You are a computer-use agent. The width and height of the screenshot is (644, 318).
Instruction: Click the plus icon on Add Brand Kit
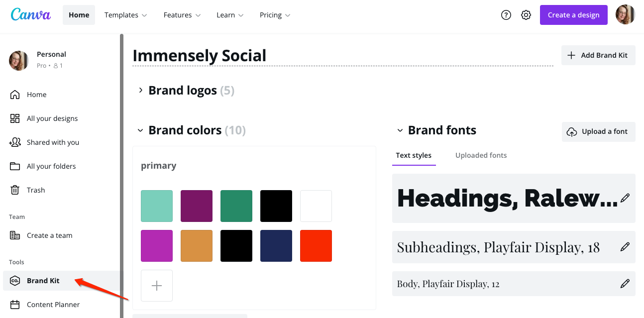(571, 55)
